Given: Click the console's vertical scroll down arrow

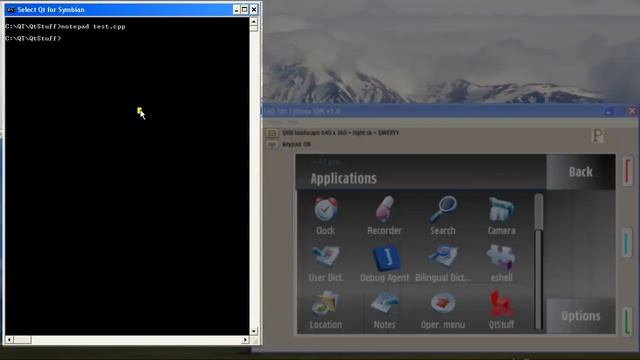Looking at the screenshot, I should [x=254, y=331].
